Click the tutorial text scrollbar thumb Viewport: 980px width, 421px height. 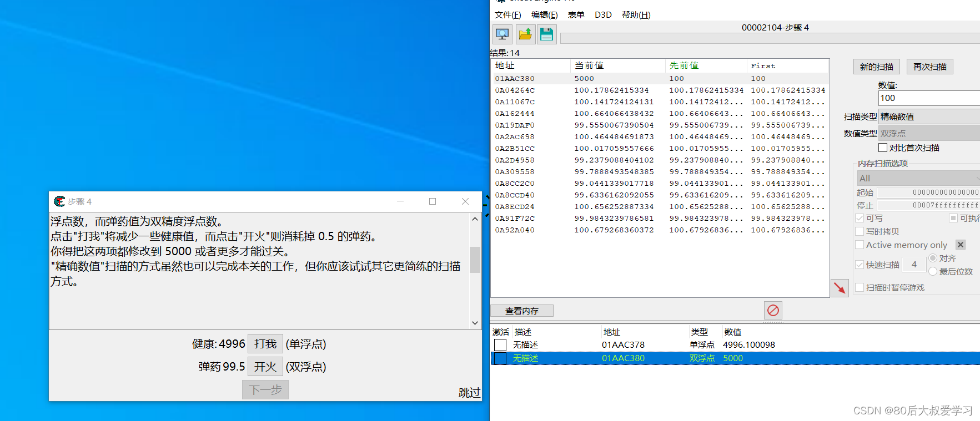coord(475,260)
